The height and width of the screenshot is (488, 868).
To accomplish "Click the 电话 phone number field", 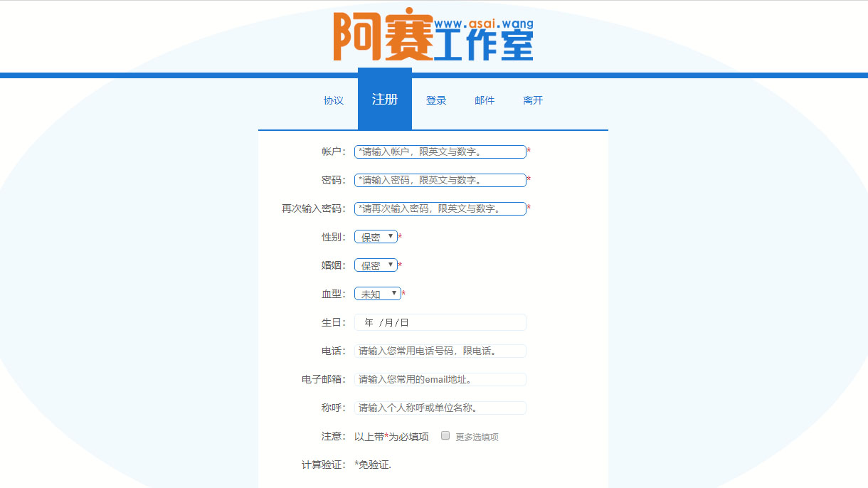I will 440,350.
